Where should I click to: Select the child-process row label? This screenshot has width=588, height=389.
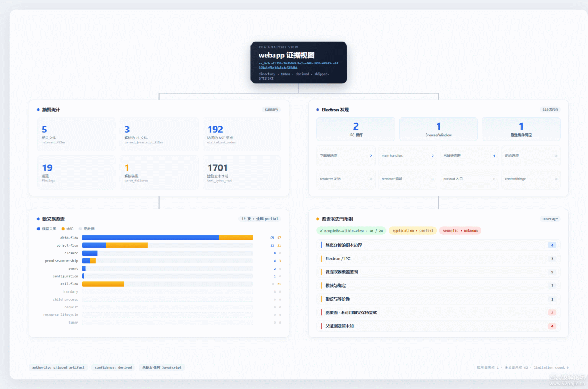pyautogui.click(x=65, y=299)
